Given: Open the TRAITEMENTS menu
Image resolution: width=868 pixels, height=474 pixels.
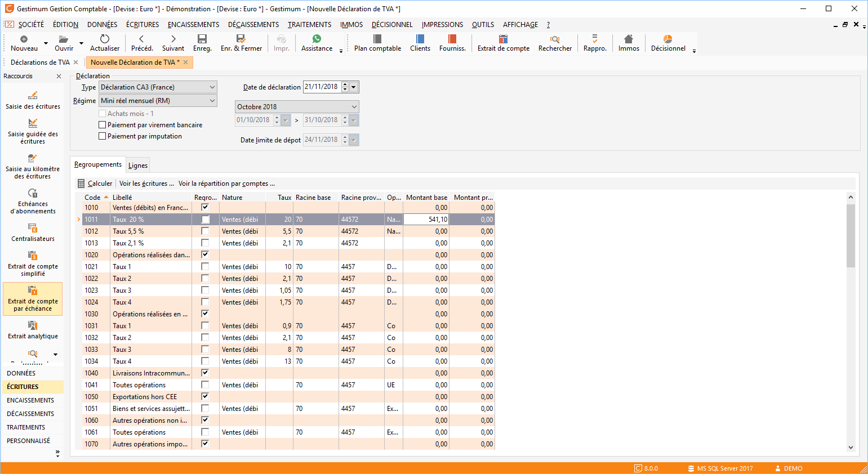Looking at the screenshot, I should [x=309, y=25].
